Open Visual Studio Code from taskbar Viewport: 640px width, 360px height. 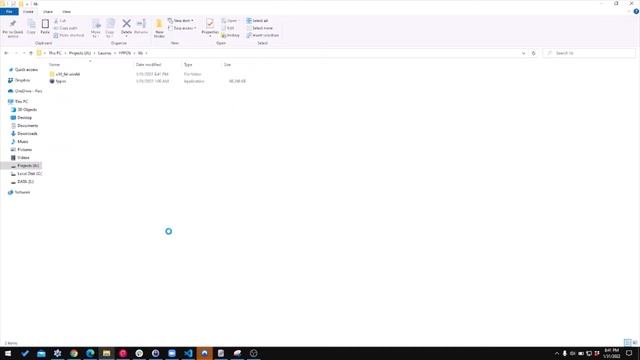pyautogui.click(x=188, y=353)
